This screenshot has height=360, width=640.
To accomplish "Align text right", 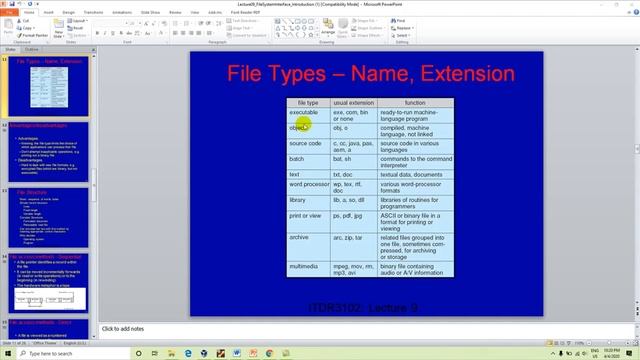I will click(191, 33).
